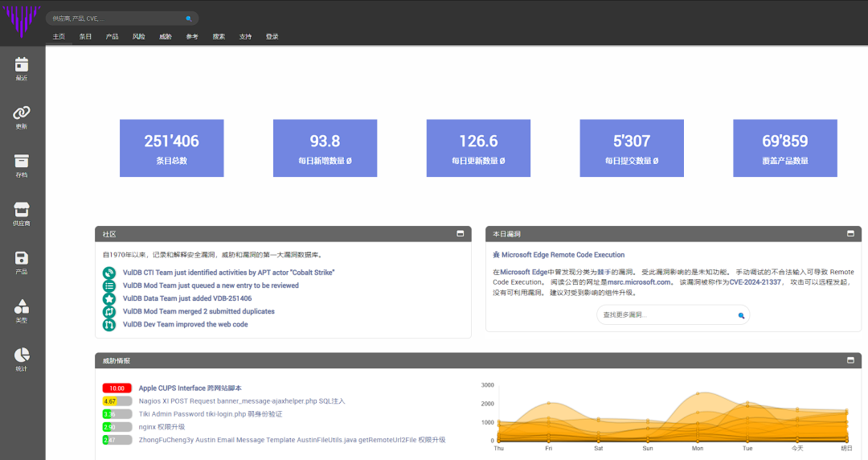Open the 69'859 覆盖产品数量 card
Image resolution: width=868 pixels, height=460 pixels.
click(x=785, y=148)
